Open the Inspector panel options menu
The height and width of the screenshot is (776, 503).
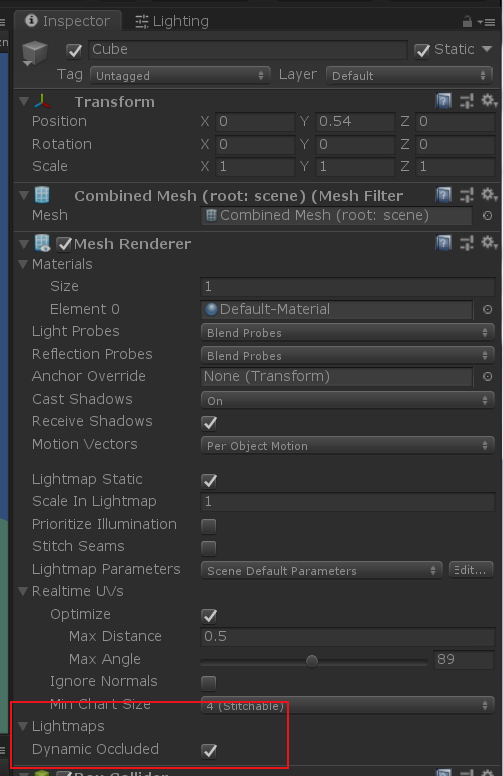486,22
